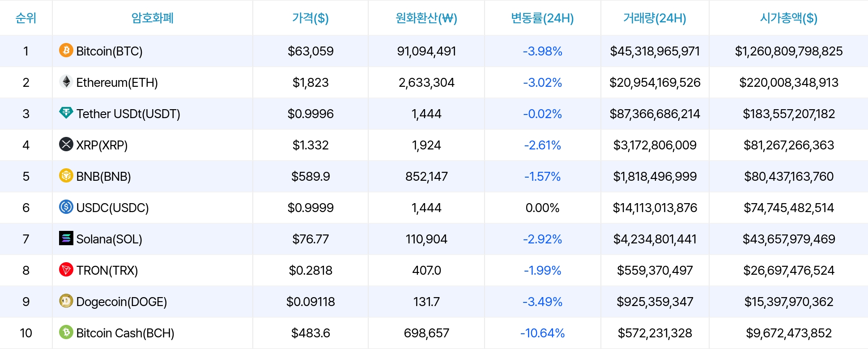Viewport: 868px width, 349px height.
Task: Click the Tether green logo icon
Action: coord(66,113)
